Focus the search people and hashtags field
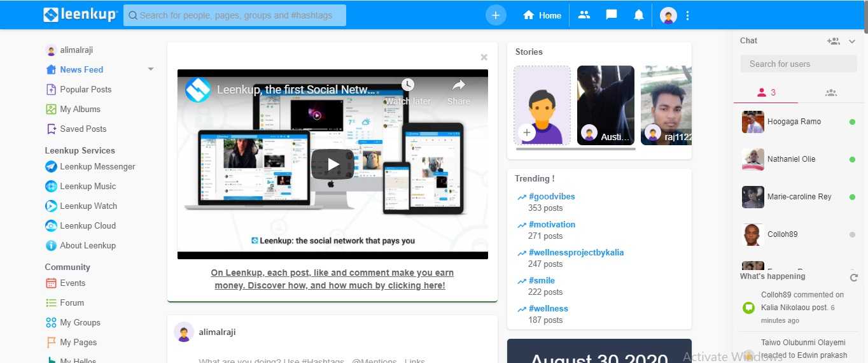868x363 pixels. (235, 15)
